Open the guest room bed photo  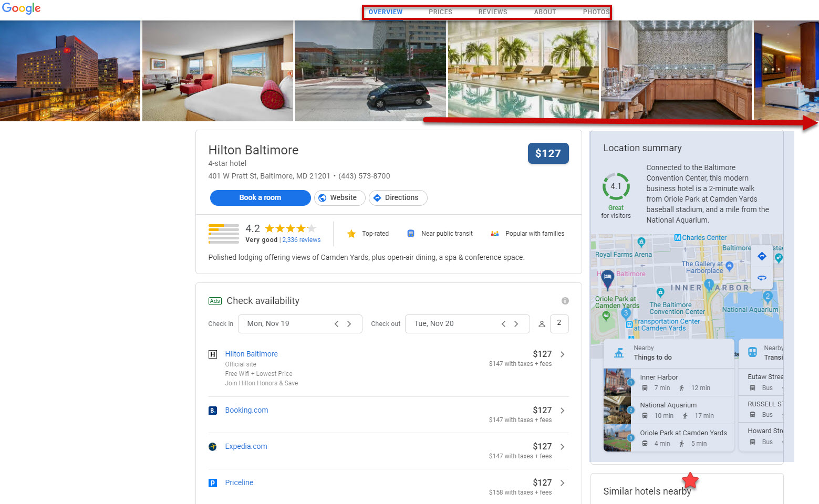(217, 71)
